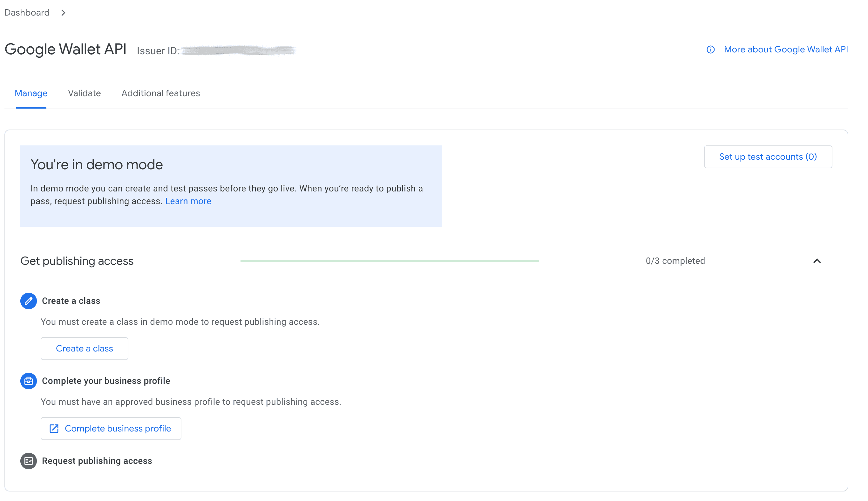This screenshot has width=868, height=501.
Task: Click the pencil icon next to Create a class
Action: (29, 301)
